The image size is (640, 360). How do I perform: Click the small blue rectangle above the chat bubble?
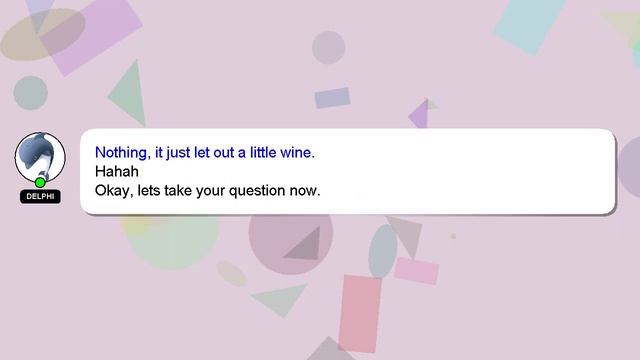pyautogui.click(x=332, y=98)
